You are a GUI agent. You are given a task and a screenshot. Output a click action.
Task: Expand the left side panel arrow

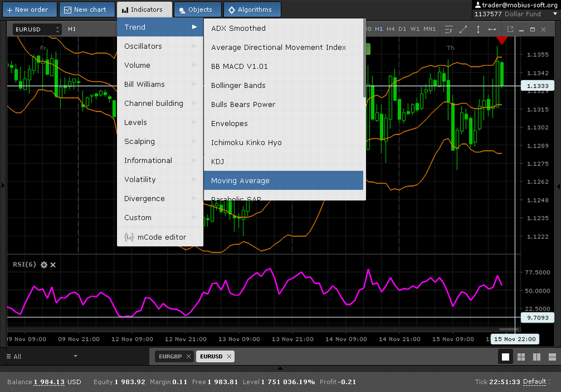tap(3, 186)
